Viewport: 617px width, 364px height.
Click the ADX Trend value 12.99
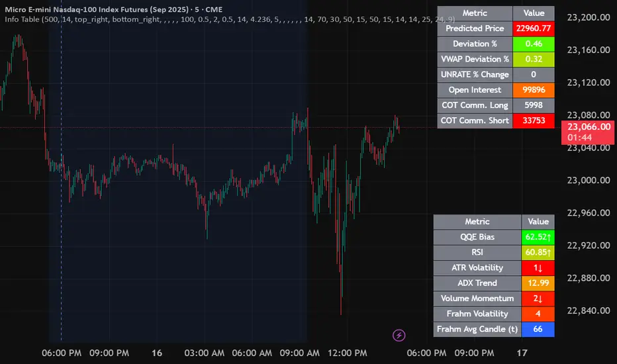coord(538,283)
